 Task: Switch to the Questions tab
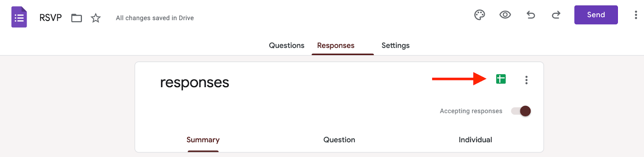[287, 45]
